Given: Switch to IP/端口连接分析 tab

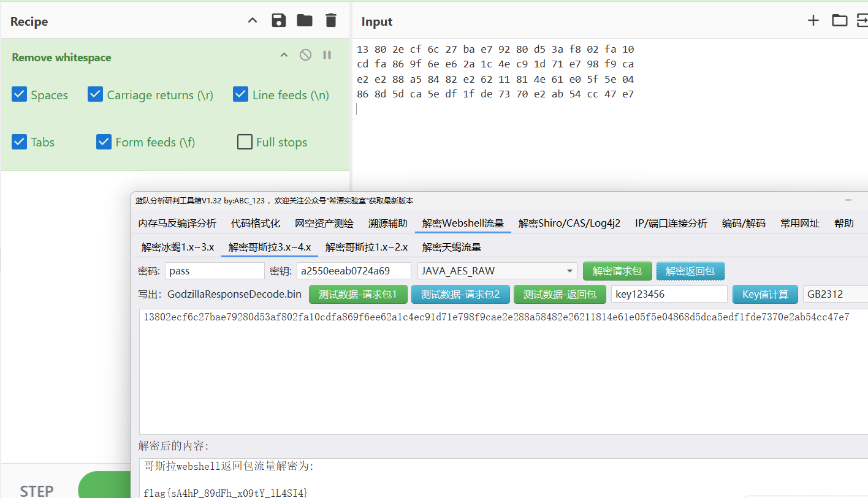Looking at the screenshot, I should click(671, 223).
